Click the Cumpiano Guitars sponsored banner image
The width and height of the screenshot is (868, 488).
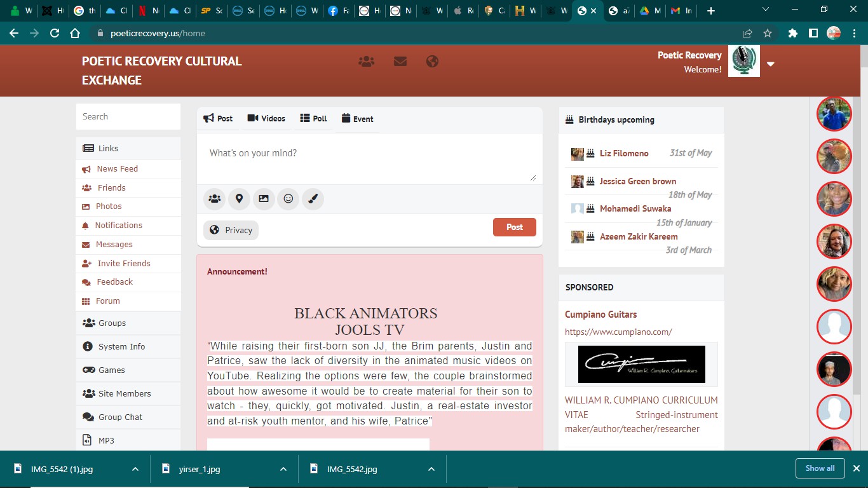click(641, 364)
